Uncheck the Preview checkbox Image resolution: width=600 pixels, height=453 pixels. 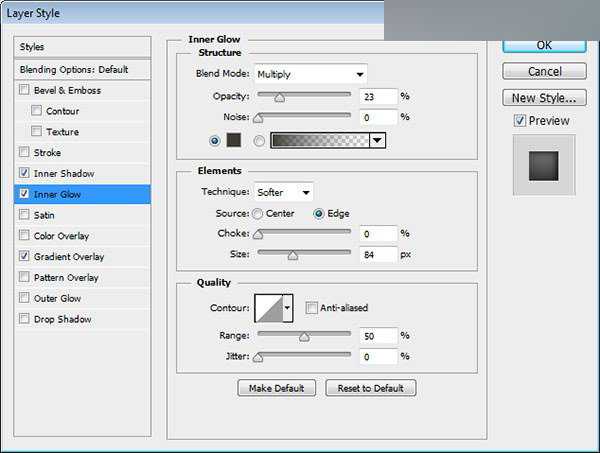click(x=519, y=121)
